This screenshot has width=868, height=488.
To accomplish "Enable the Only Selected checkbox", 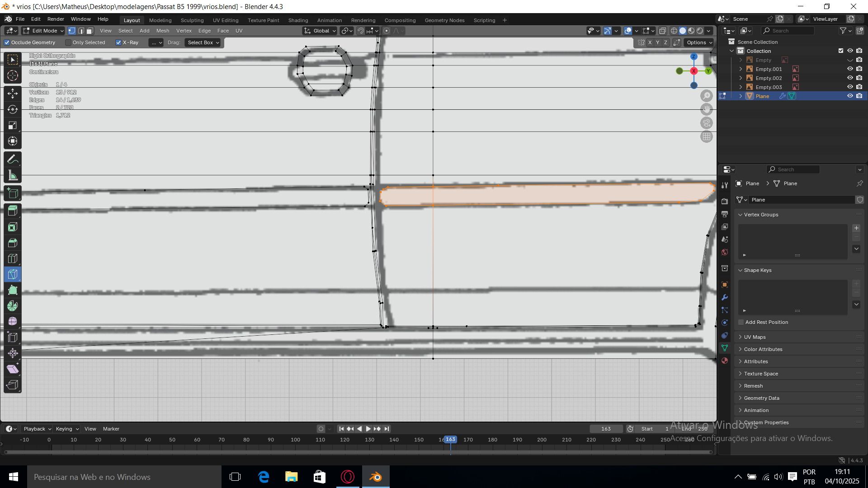I will point(68,42).
